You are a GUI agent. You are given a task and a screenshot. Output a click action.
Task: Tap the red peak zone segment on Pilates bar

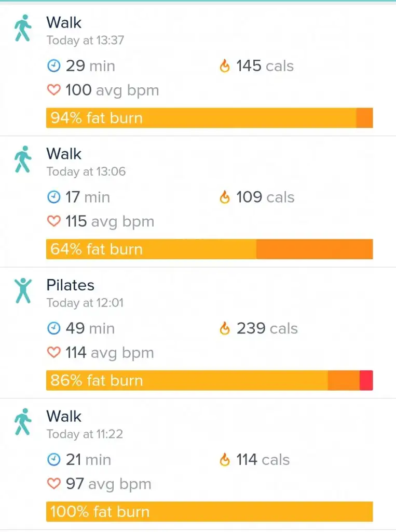click(366, 380)
